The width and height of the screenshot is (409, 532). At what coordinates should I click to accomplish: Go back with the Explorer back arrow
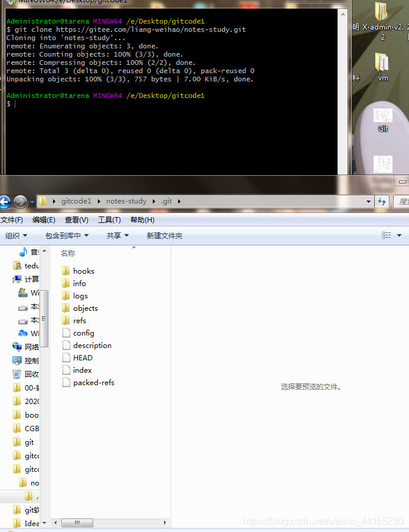pyautogui.click(x=5, y=202)
